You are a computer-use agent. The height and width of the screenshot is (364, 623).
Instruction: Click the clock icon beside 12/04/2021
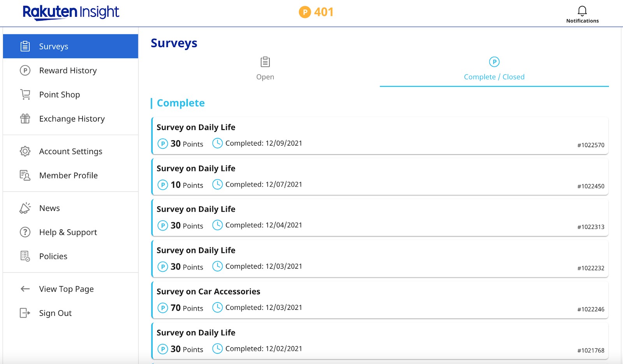coord(217,225)
